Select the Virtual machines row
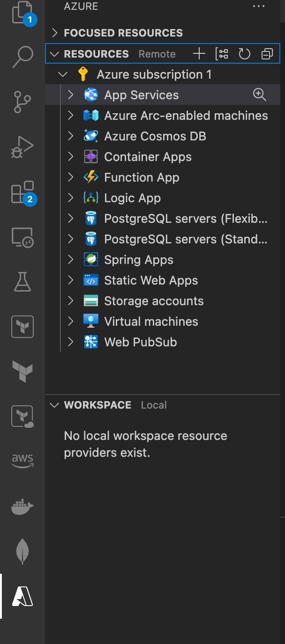285x644 pixels. pyautogui.click(x=163, y=322)
